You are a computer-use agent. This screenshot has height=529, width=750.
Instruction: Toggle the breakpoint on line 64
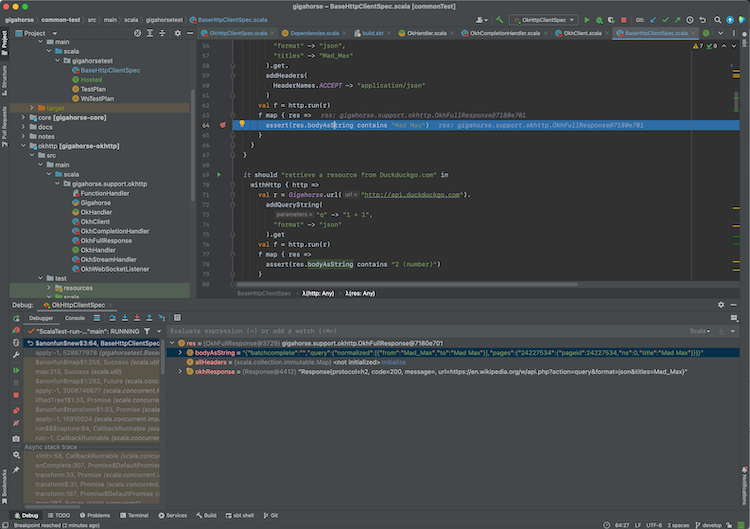[221, 126]
